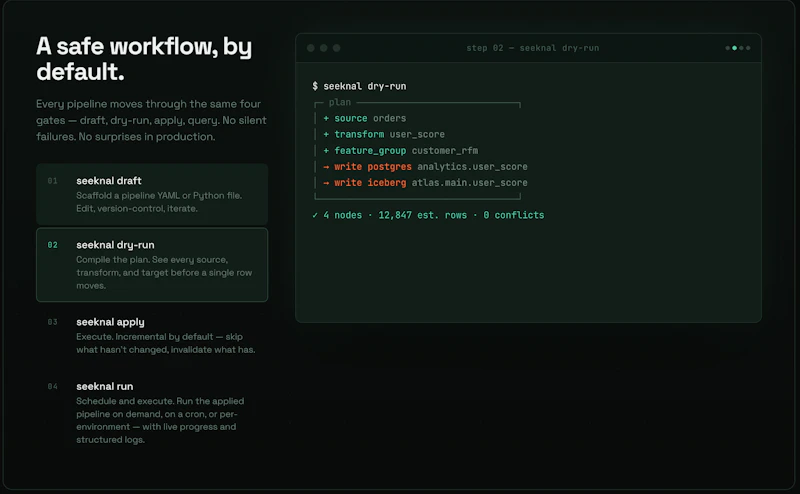Click the second gray window dot in terminal header
Image resolution: width=800 pixels, height=494 pixels.
(x=323, y=48)
